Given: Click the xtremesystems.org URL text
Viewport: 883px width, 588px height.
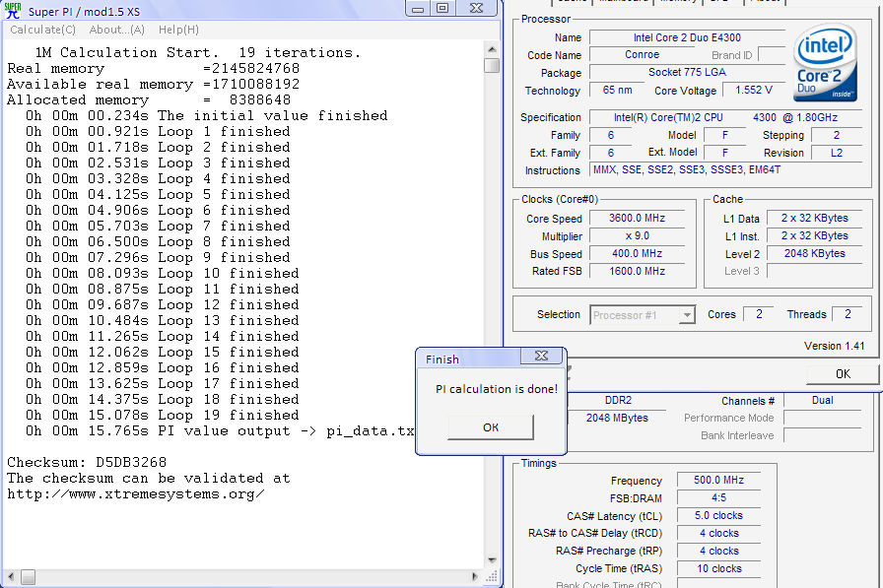Looking at the screenshot, I should click(x=136, y=494).
